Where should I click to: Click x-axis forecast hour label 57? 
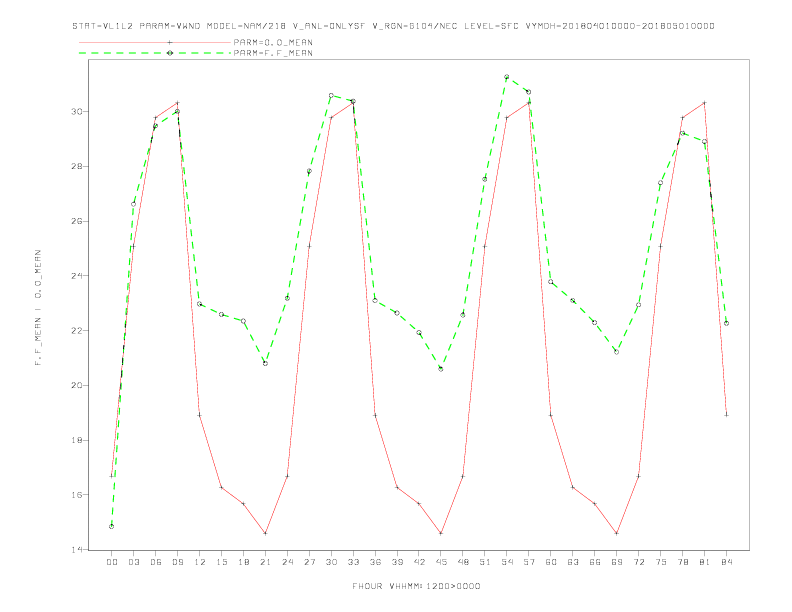[529, 562]
